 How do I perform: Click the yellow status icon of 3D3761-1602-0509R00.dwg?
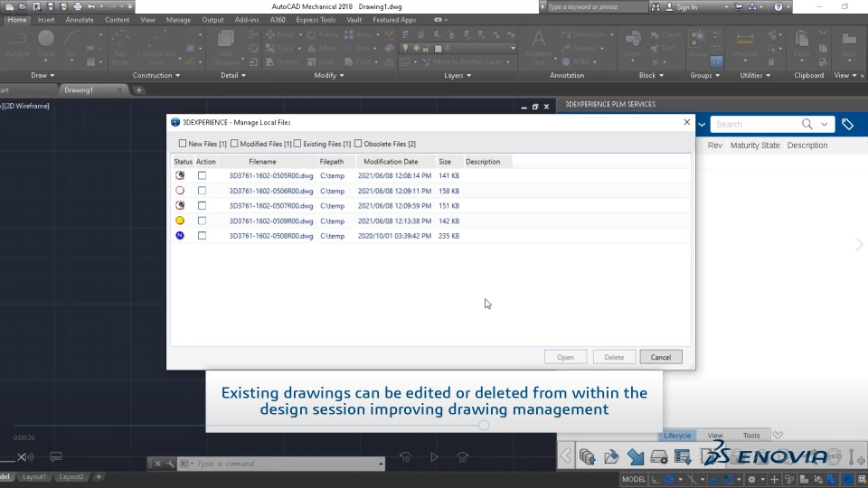pyautogui.click(x=180, y=221)
